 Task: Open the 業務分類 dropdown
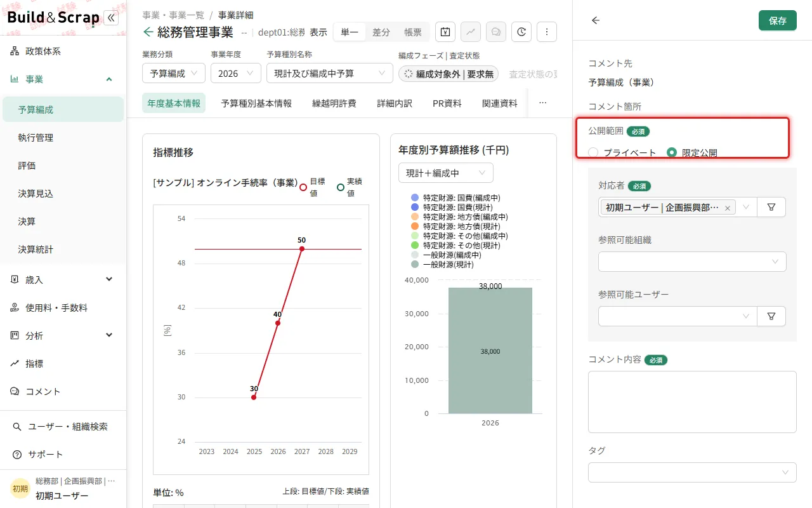pyautogui.click(x=174, y=73)
